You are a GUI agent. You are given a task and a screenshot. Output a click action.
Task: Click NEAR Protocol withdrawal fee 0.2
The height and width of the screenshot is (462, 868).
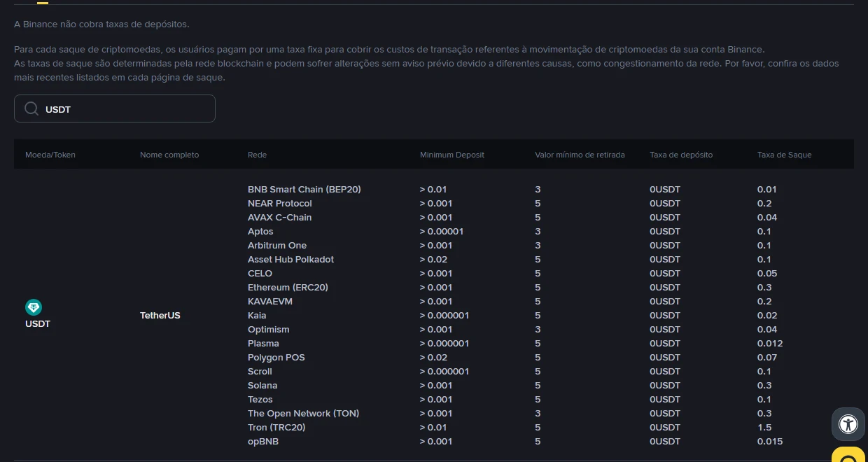pyautogui.click(x=764, y=203)
